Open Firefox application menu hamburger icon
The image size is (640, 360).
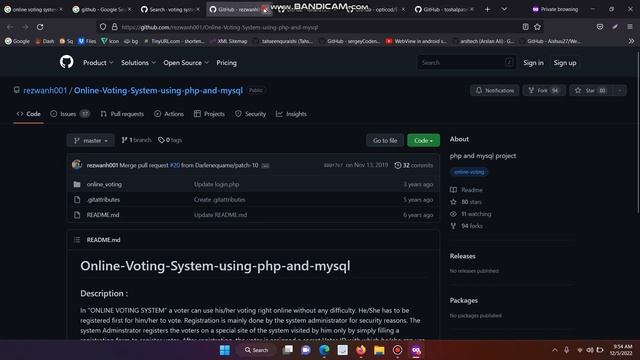[630, 27]
